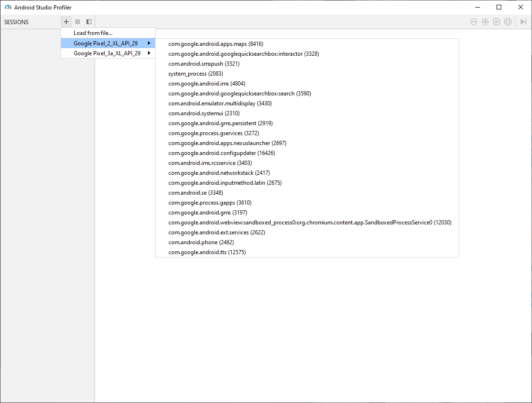This screenshot has width=532, height=403.
Task: Click the reset zoom icon
Action: coord(497,22)
